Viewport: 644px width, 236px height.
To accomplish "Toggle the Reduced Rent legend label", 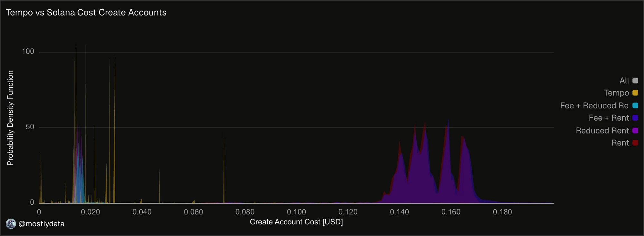I will 602,131.
